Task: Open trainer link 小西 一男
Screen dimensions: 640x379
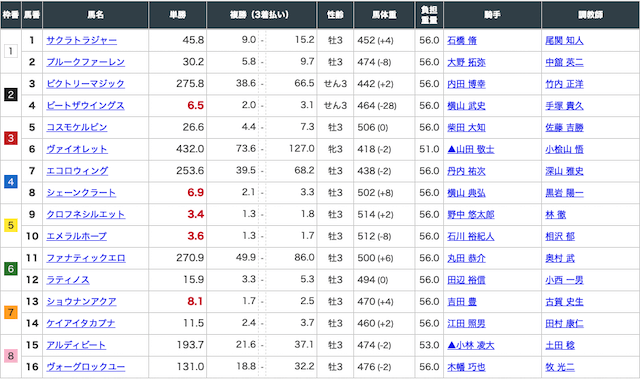Action: 564,280
